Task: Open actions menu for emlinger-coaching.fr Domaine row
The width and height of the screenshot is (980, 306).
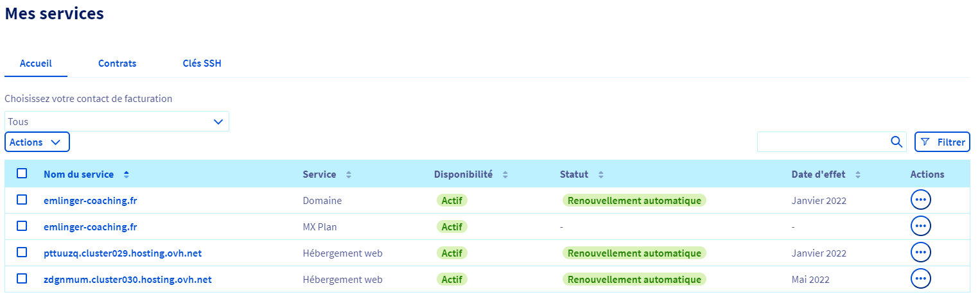Action: (920, 200)
